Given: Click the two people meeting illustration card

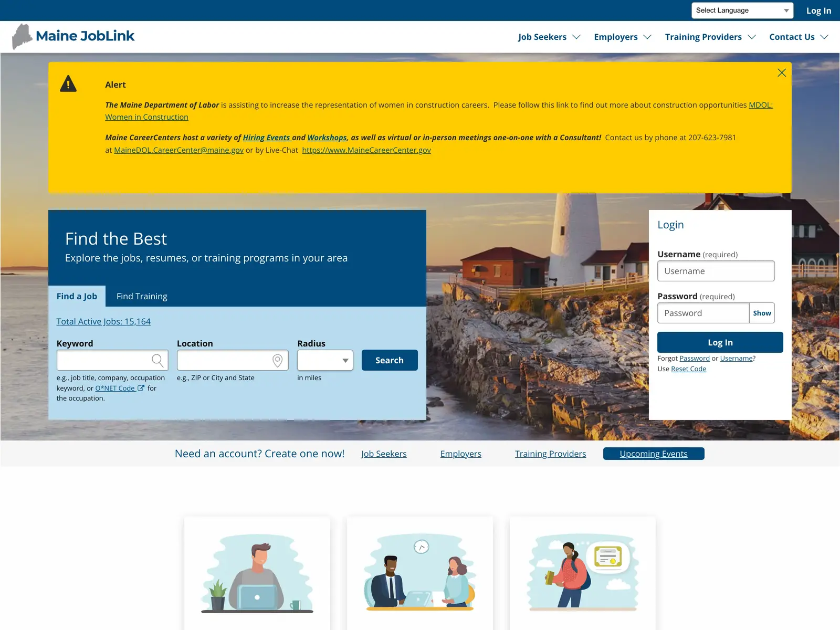Looking at the screenshot, I should 420,573.
